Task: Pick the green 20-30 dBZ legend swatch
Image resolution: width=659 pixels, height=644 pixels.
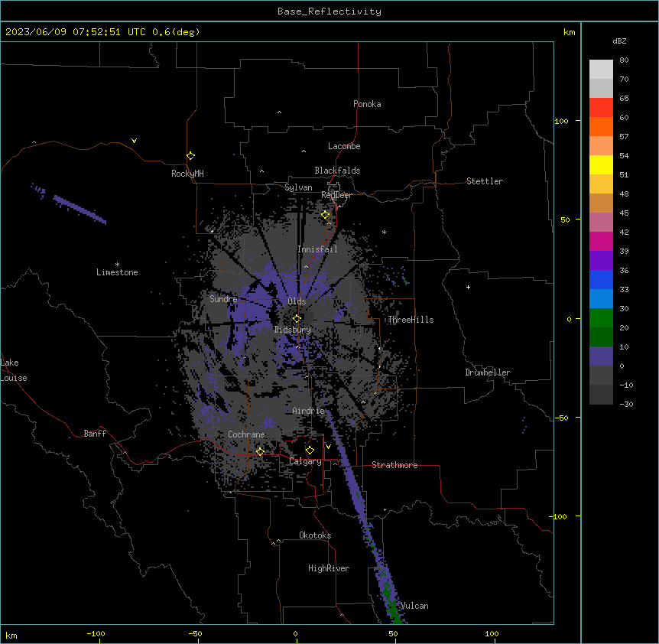Action: [x=601, y=318]
